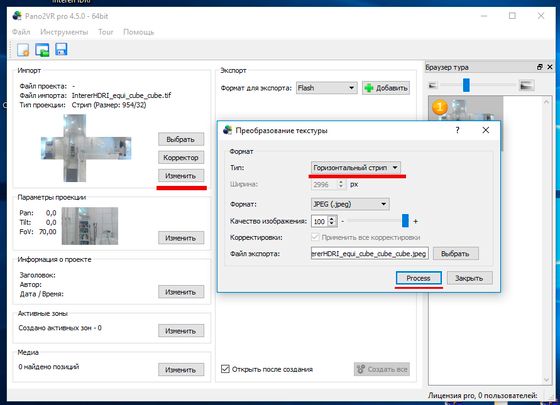Click the small thumbnail size icon in tour browser
Viewport: 560px width, 405px height.
click(432, 85)
